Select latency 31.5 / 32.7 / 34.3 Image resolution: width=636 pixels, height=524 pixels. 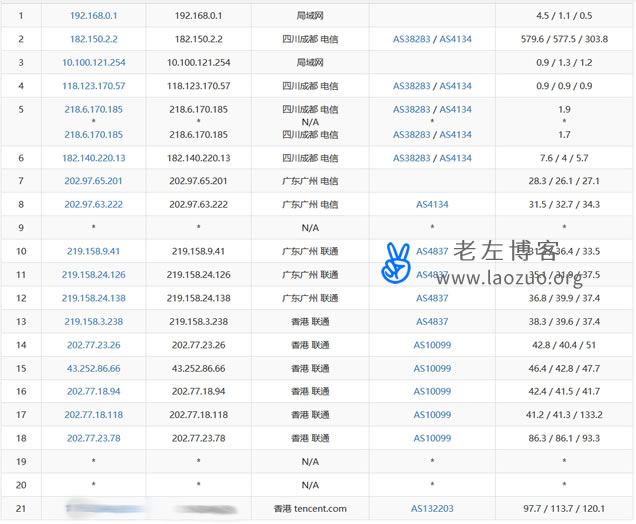(x=564, y=204)
